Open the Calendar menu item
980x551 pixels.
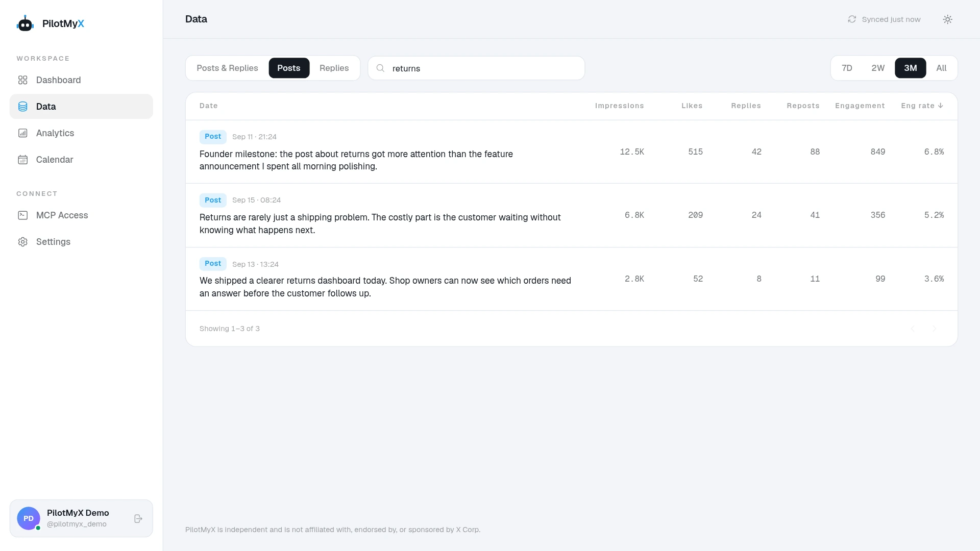tap(81, 160)
